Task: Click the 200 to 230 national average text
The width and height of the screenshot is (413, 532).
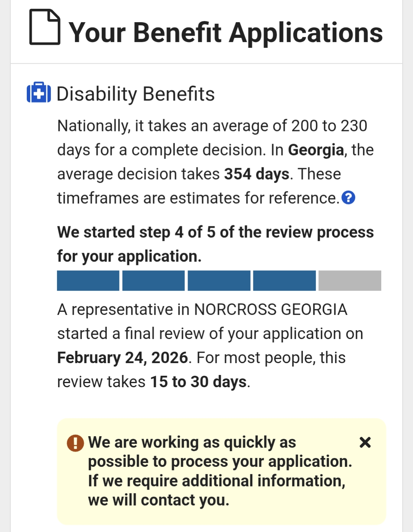Action: [329, 126]
